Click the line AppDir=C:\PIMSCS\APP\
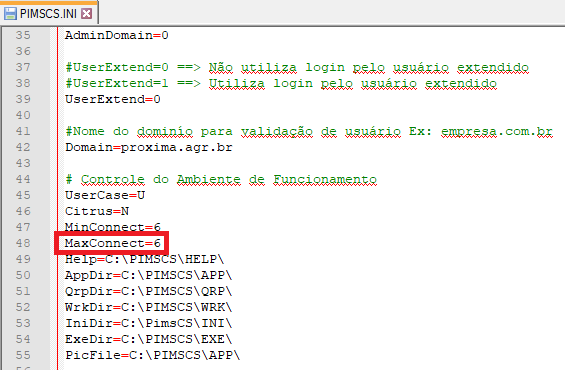Screen dimensions: 565x370 148,275
